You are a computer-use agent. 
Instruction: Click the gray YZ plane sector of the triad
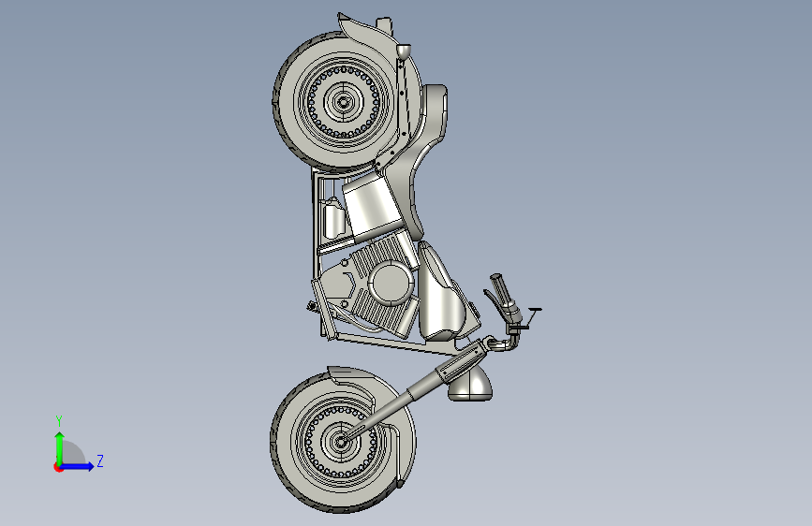coord(72,453)
